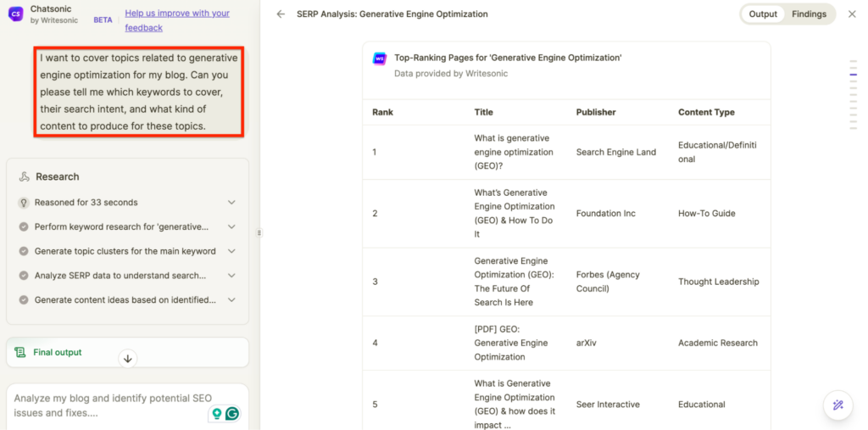Click the back arrow beside SERP Analysis title
The image size is (868, 430).
coord(281,14)
